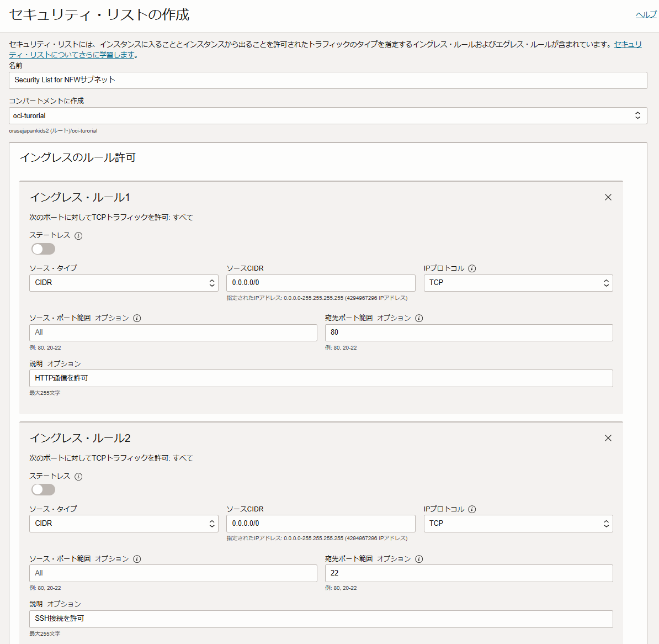Click info icon for 宛先ポート範囲 in rule 2
659x644 pixels.
(x=419, y=559)
